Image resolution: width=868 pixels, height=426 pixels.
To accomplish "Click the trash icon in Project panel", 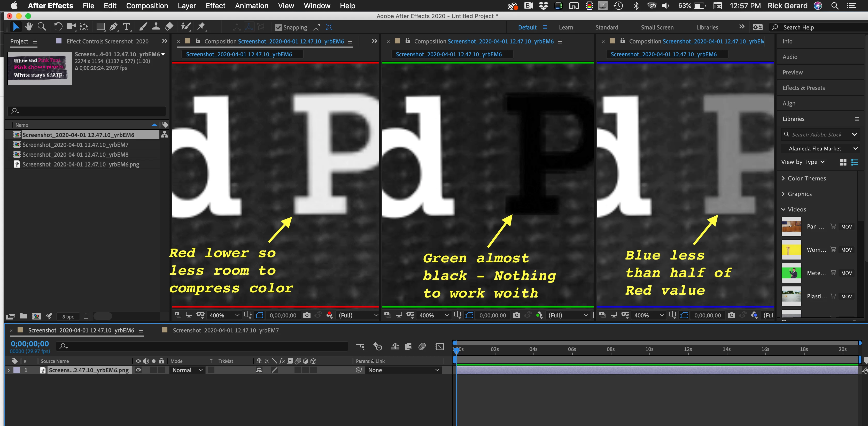I will pyautogui.click(x=86, y=316).
